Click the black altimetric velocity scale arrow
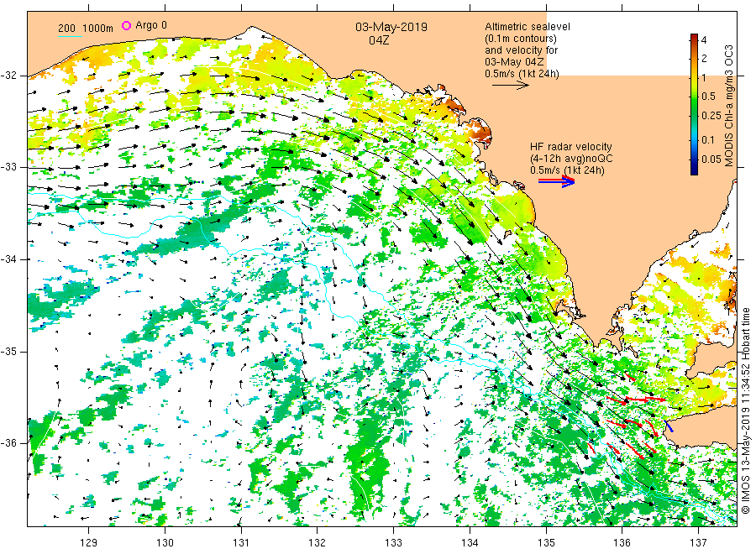The height and width of the screenshot is (554, 756). pos(511,86)
